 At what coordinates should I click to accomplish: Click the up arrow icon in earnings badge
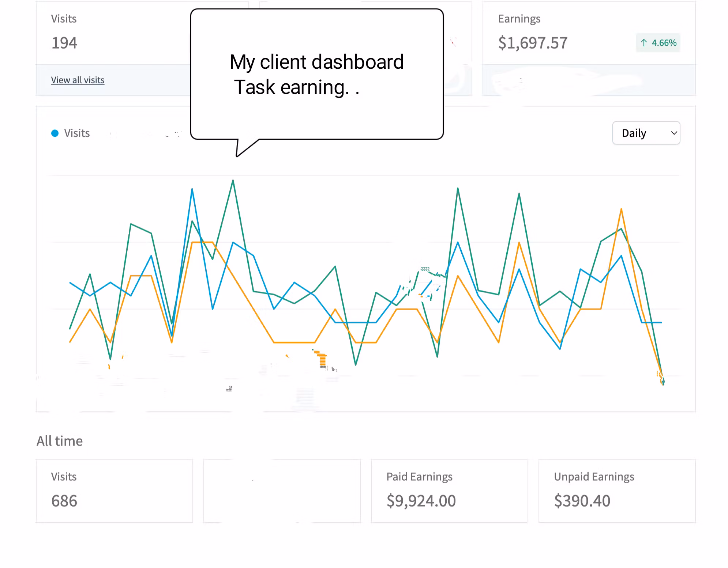tap(644, 43)
